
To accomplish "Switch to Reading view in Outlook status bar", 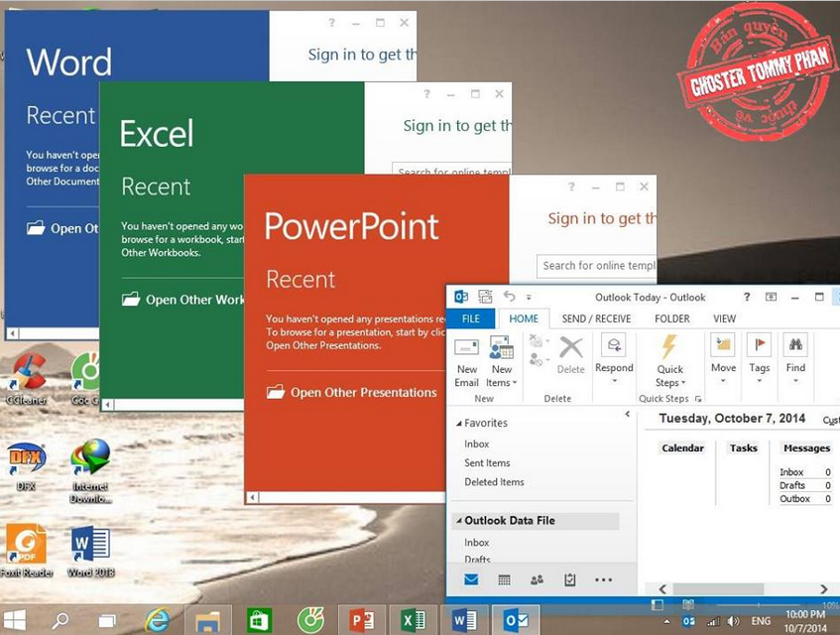I will [688, 604].
